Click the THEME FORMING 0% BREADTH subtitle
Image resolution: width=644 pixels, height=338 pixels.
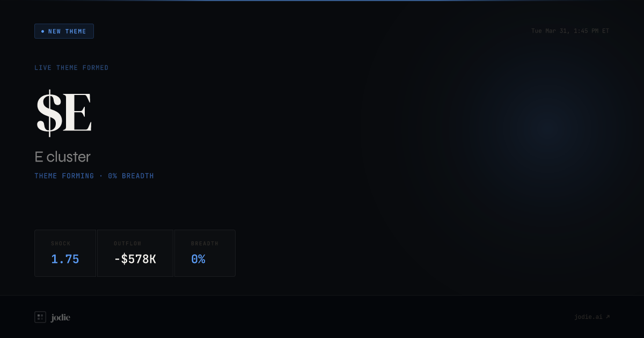[94, 176]
